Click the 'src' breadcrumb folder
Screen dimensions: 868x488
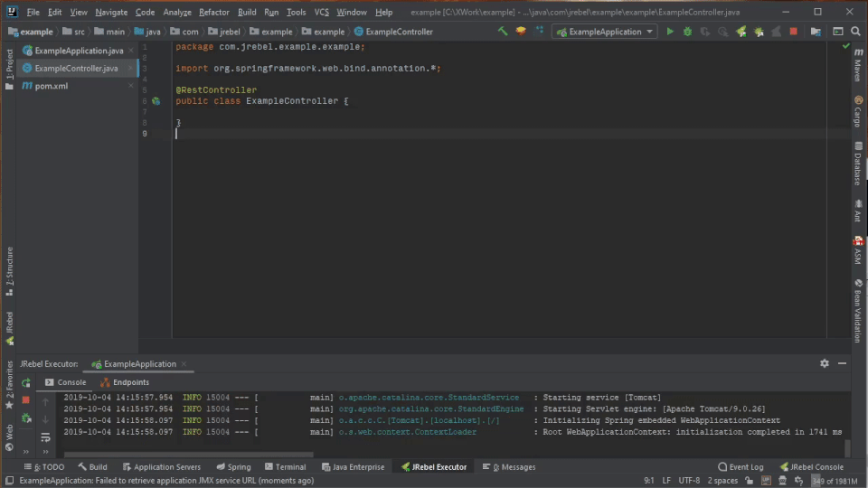[x=73, y=32]
